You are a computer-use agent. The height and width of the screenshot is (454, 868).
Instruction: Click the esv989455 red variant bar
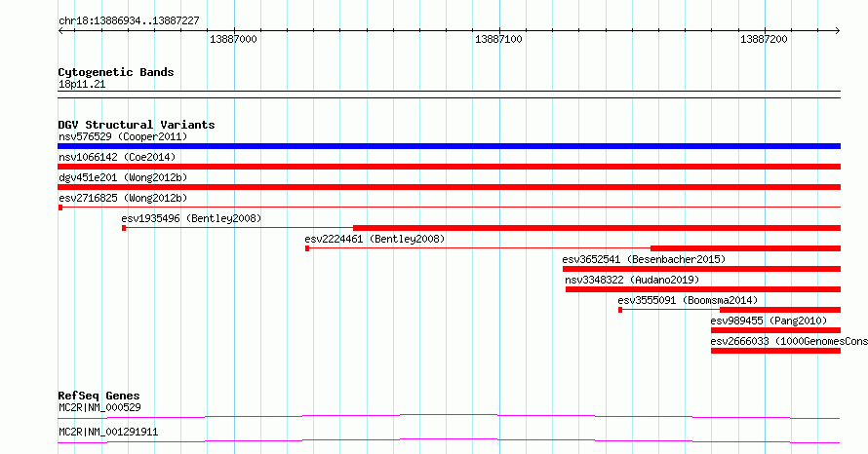(x=775, y=330)
